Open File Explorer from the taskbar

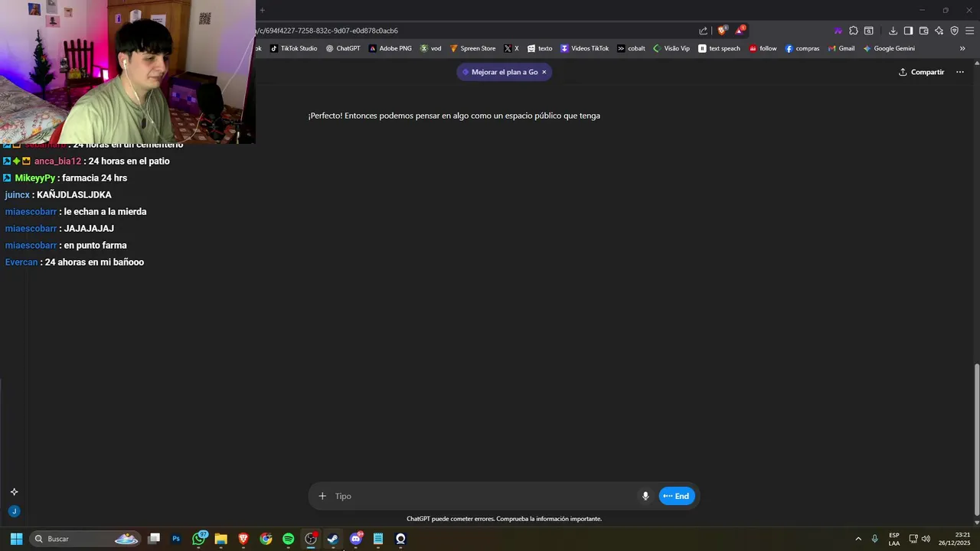click(x=221, y=539)
